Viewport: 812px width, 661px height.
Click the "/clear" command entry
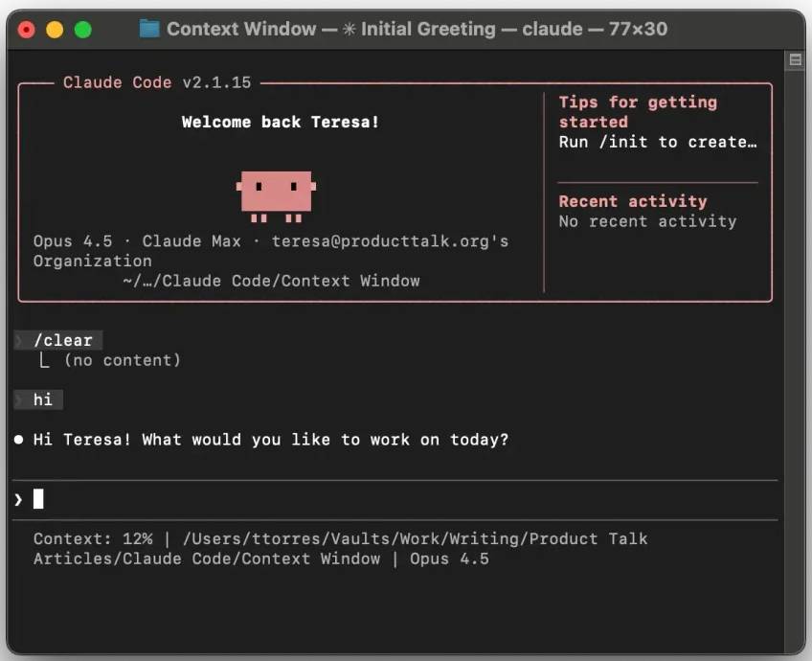58,340
